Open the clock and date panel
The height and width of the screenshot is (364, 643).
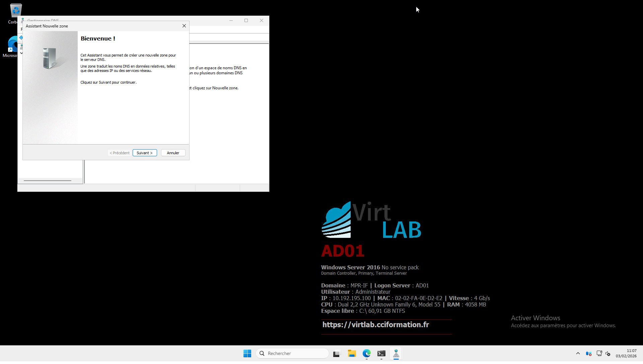[626, 353]
